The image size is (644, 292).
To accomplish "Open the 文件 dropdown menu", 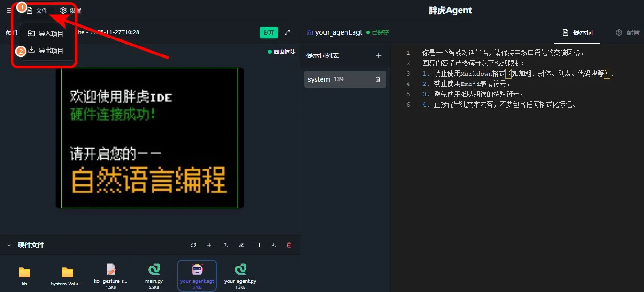I will click(x=38, y=10).
